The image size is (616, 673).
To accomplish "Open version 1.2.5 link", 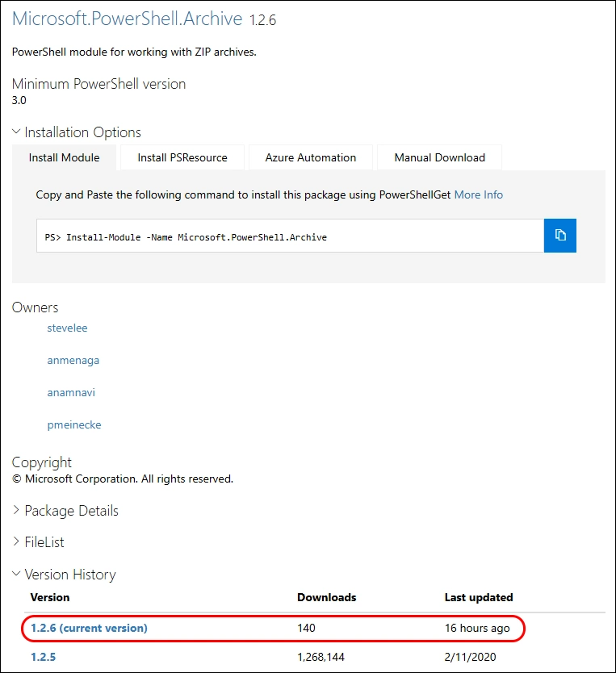I will point(44,657).
